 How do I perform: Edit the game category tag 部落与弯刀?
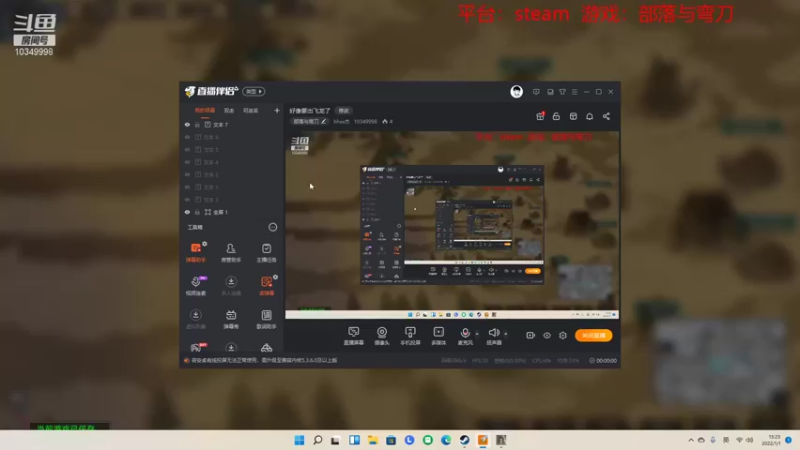(x=309, y=121)
